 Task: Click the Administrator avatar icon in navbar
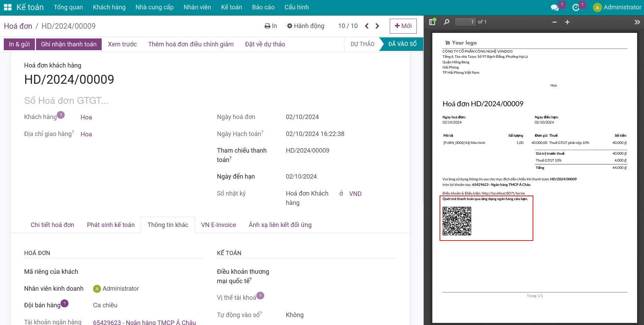[x=597, y=7]
